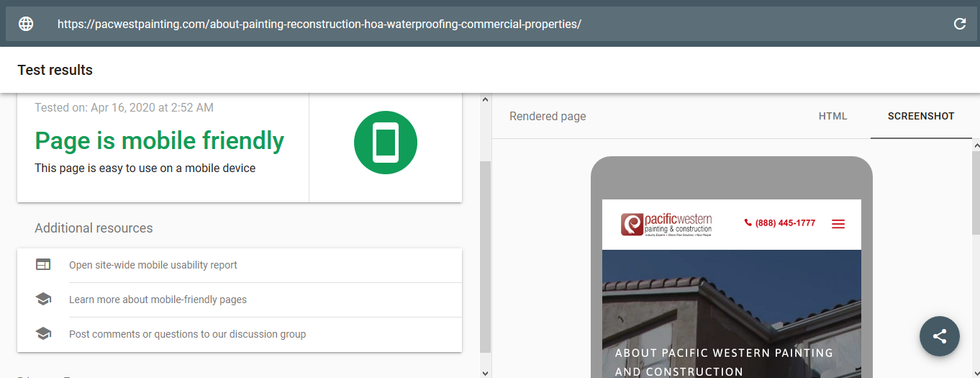Click the round share button

pos(940,336)
